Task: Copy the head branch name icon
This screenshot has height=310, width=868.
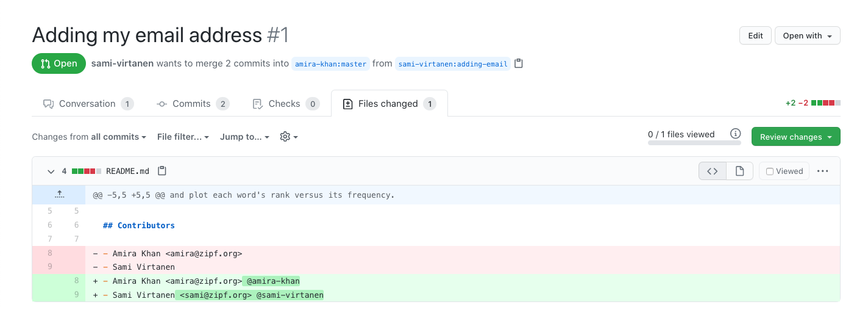Action: [519, 63]
